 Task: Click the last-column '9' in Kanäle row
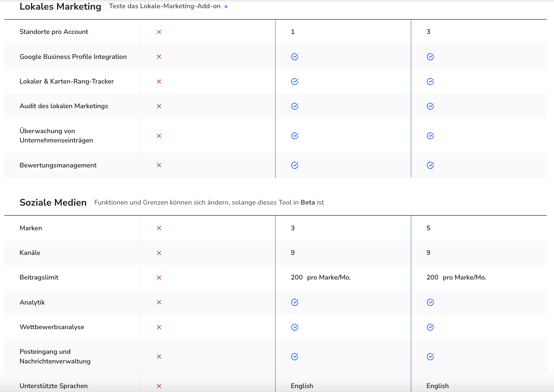[x=428, y=253]
